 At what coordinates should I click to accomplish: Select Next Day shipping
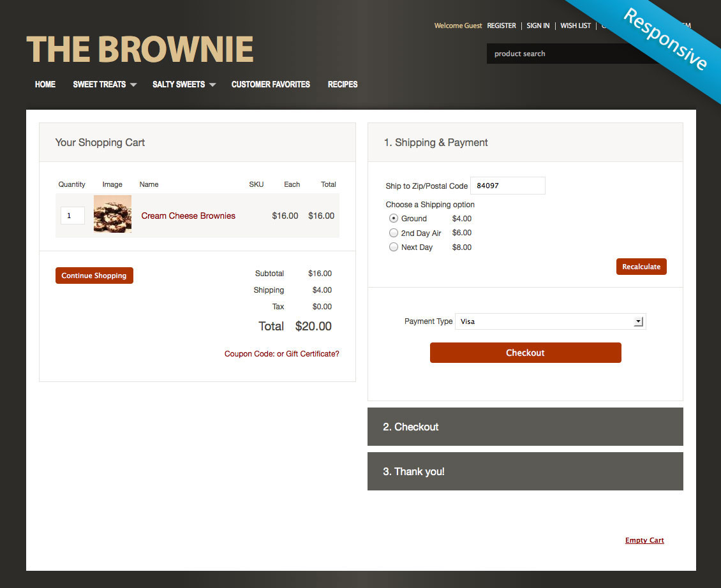[394, 247]
